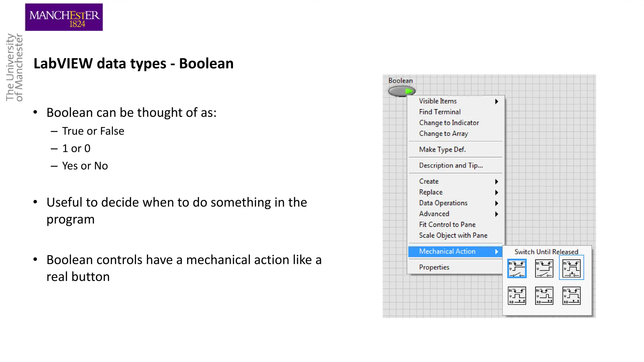Viewport: 644px width, 362px height.
Task: Expand the Create submenu arrow
Action: [497, 182]
